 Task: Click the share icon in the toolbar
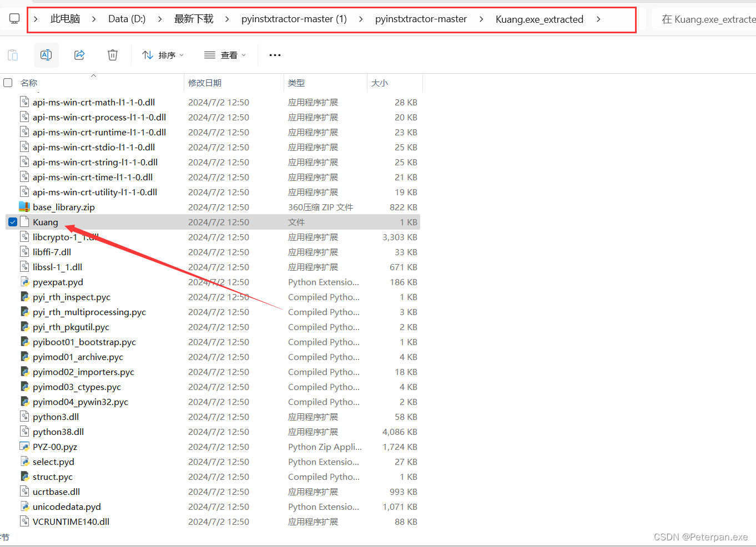tap(79, 55)
